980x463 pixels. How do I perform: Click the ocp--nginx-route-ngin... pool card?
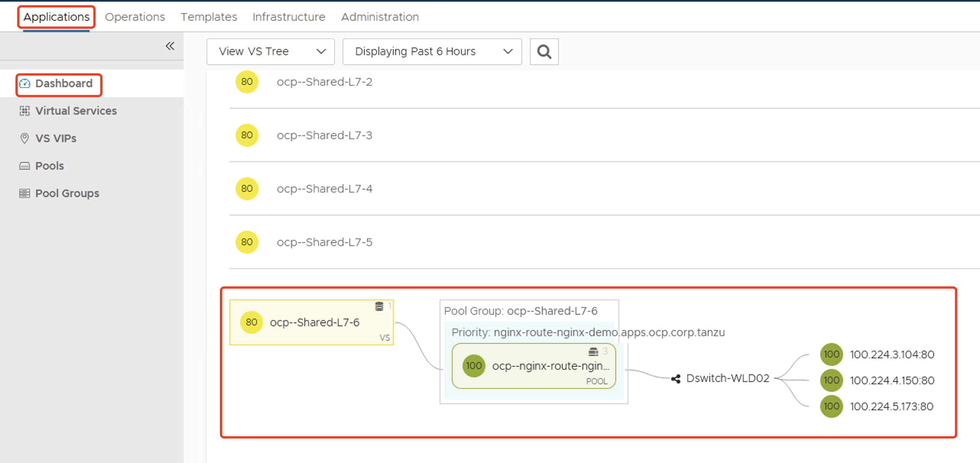[x=534, y=366]
